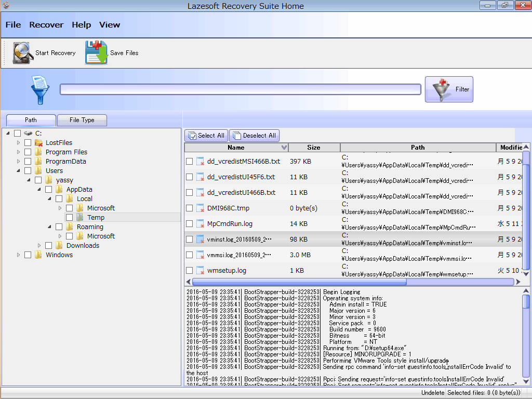Click the AppData folder icon
532x399 pixels.
(x=59, y=189)
